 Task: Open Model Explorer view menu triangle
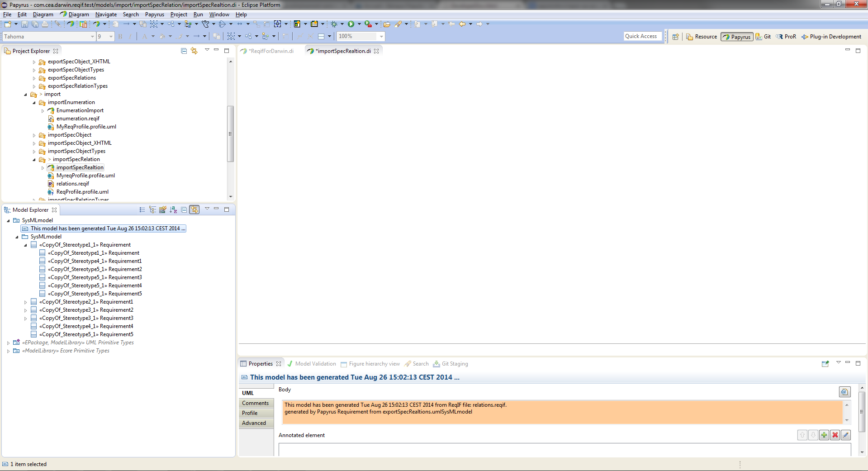click(207, 209)
